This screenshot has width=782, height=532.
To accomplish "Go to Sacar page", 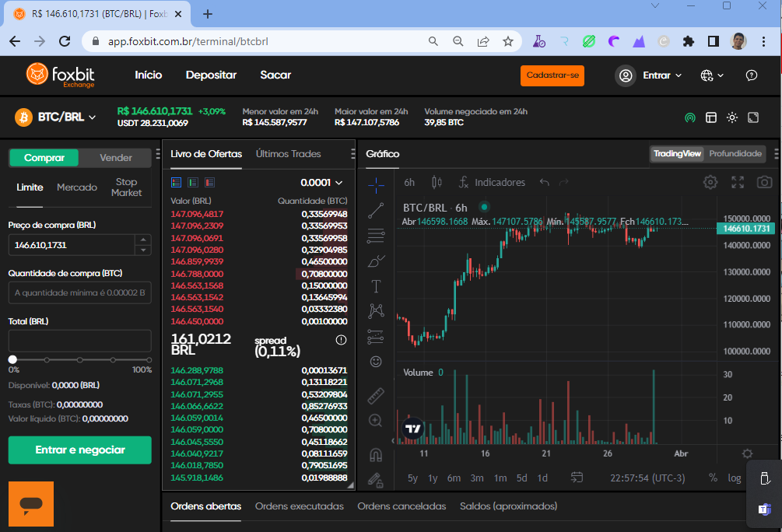I will pos(275,75).
